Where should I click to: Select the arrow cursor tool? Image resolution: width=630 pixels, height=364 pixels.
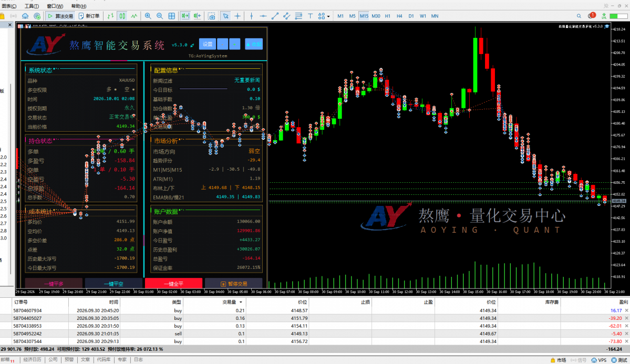click(x=226, y=16)
